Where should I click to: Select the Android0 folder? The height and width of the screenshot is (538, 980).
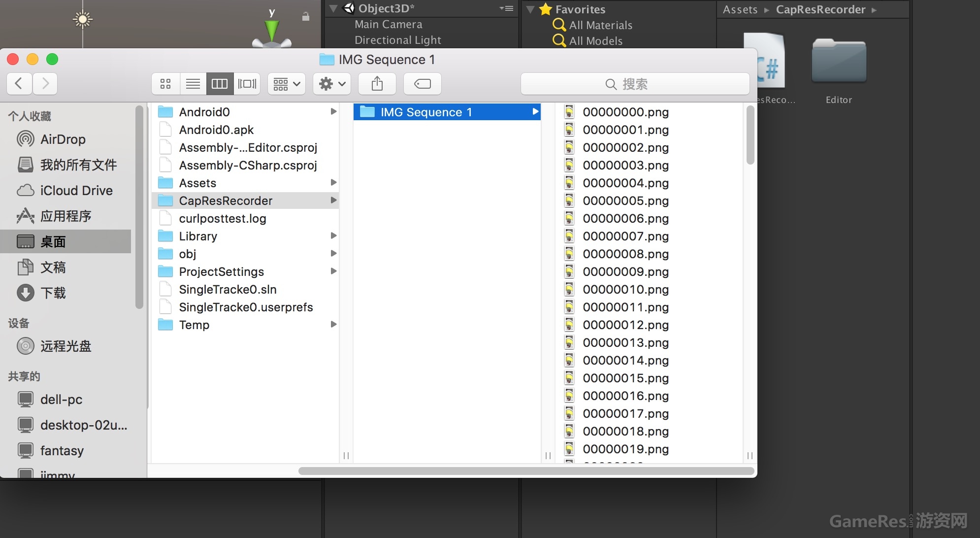tap(245, 112)
